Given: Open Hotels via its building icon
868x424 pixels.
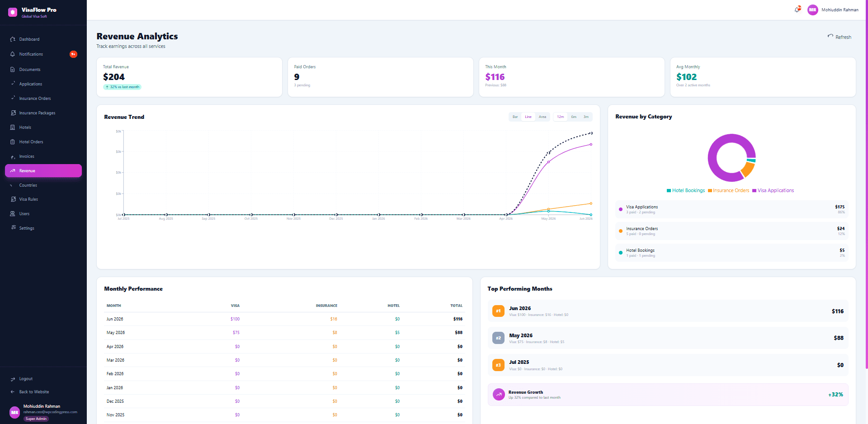Looking at the screenshot, I should 13,127.
